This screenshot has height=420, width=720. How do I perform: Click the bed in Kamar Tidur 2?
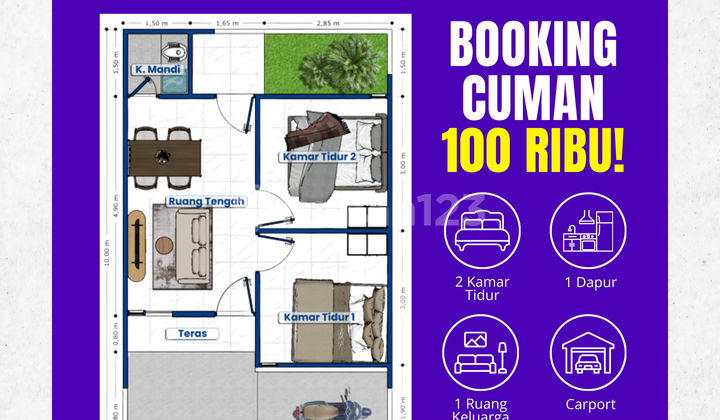(x=337, y=156)
